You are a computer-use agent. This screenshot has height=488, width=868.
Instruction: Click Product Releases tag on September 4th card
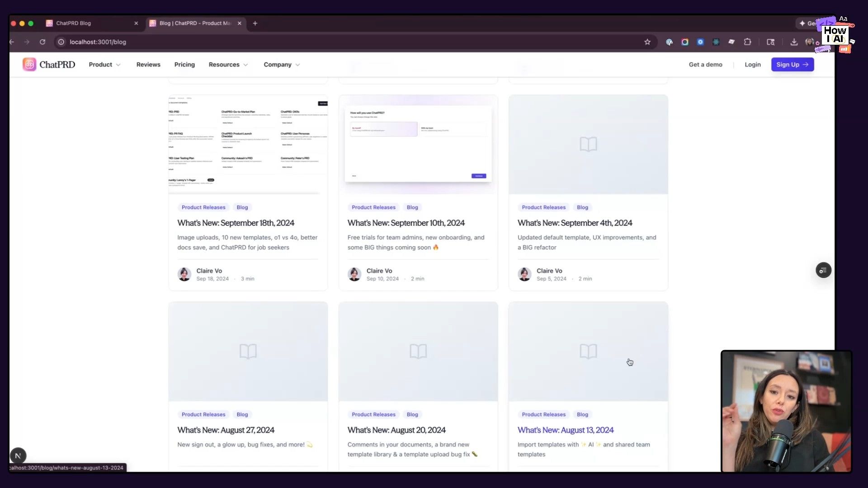[x=543, y=207]
